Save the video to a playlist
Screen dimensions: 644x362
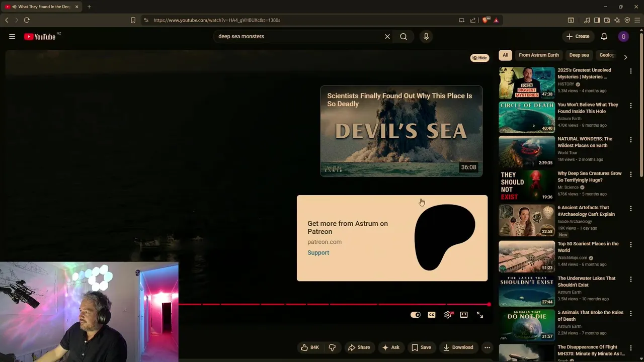[x=421, y=347]
